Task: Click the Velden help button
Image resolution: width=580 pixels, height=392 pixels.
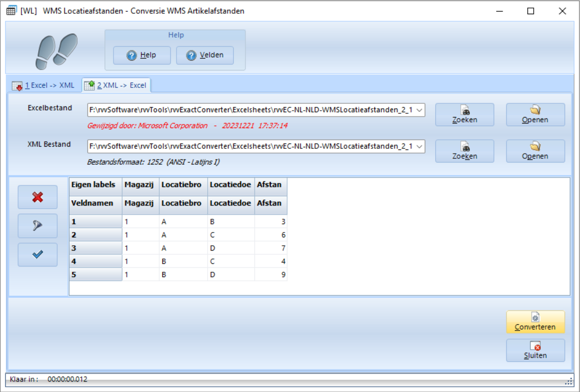Action: 205,55
